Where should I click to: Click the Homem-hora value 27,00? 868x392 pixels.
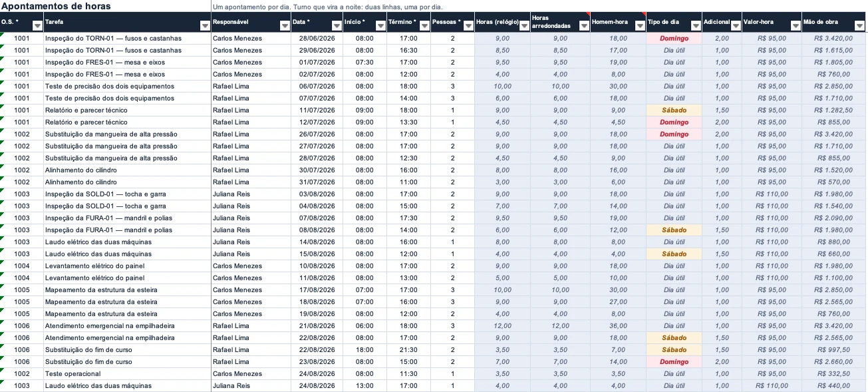coord(619,302)
